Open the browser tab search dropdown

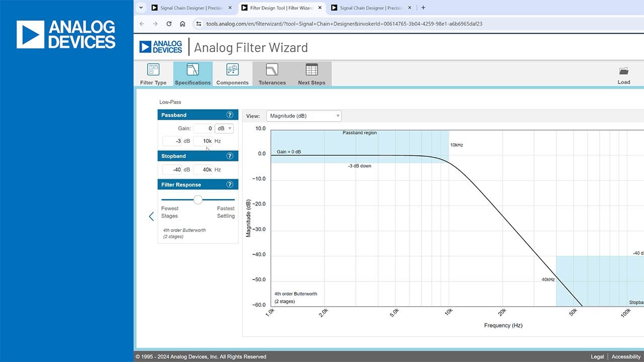[141, 8]
